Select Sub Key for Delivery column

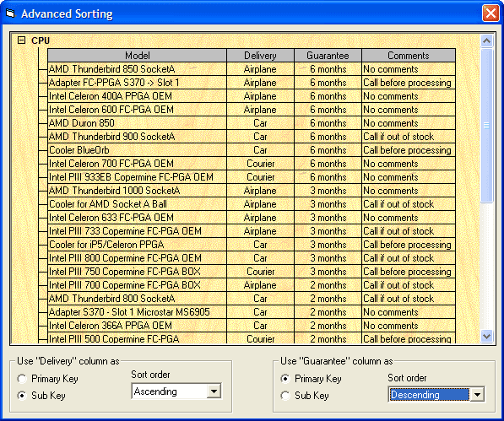(x=22, y=396)
